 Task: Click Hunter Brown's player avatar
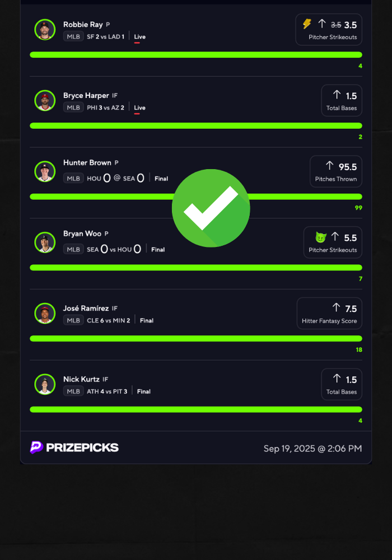click(45, 171)
